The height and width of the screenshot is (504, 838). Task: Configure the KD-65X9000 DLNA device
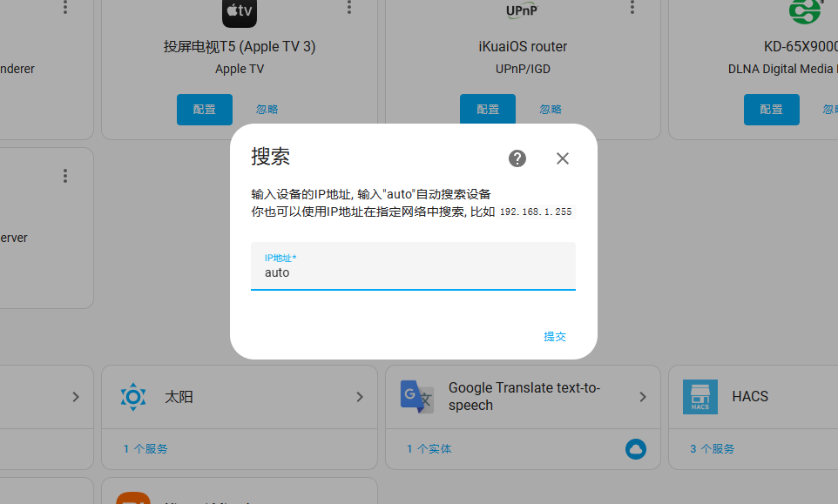(x=771, y=110)
